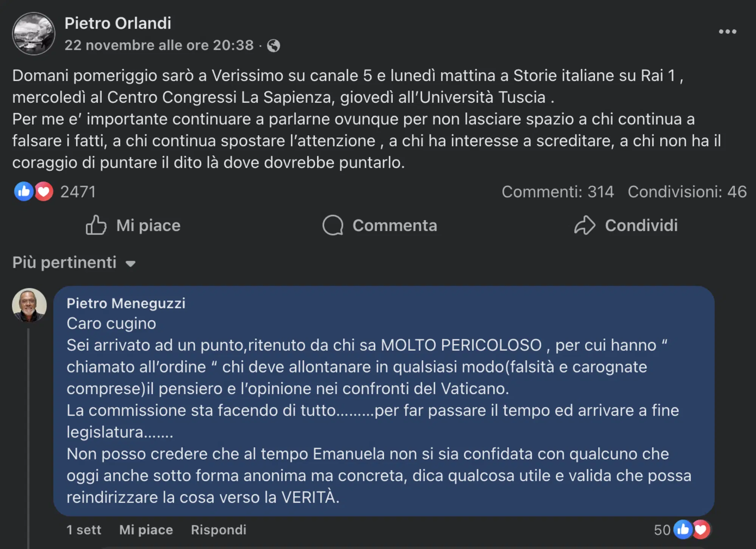This screenshot has height=549, width=756.
Task: Open comment sorting via the chevron arrow
Action: [130, 264]
